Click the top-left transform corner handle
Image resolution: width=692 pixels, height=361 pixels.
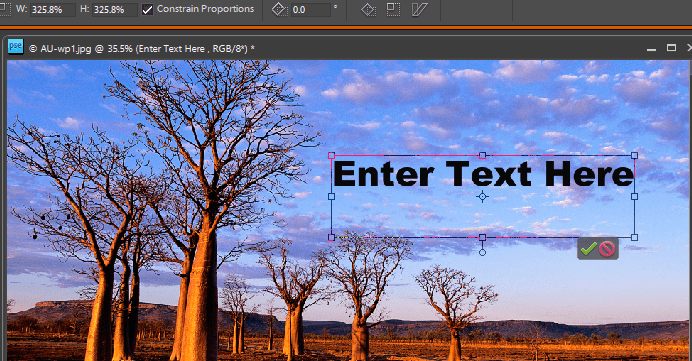331,155
